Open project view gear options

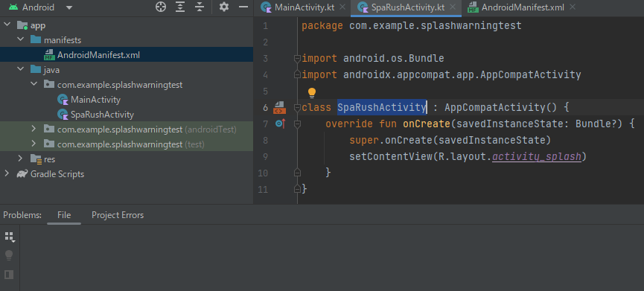click(224, 7)
